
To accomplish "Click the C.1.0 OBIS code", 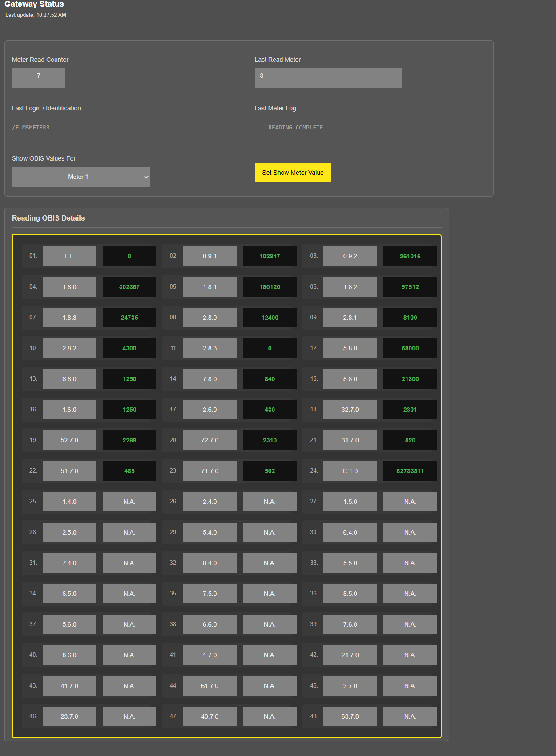I will click(x=350, y=471).
